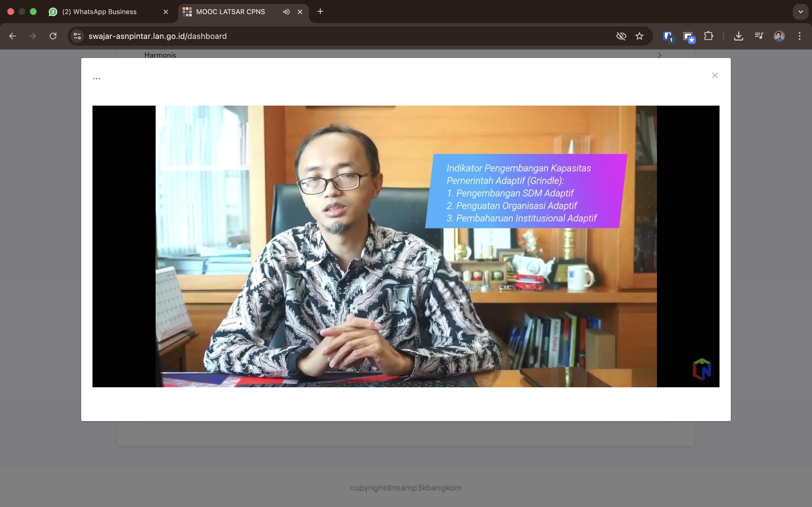Open a new tab with plus button
Image resolution: width=812 pixels, height=507 pixels.
320,12
